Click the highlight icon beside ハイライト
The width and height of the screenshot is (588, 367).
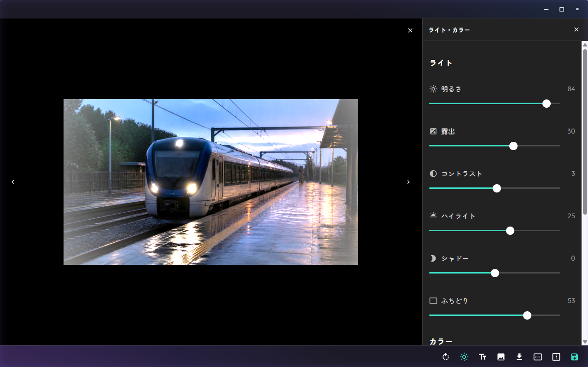433,215
